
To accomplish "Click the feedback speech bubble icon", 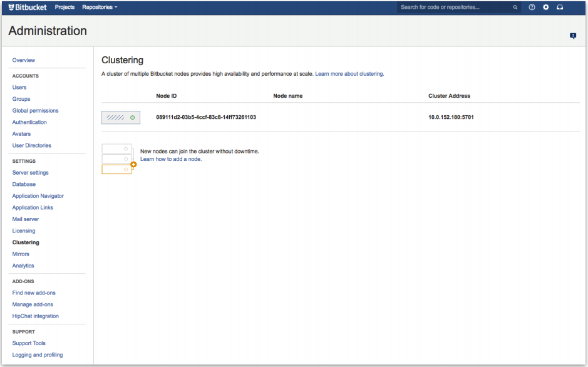I will tap(572, 36).
